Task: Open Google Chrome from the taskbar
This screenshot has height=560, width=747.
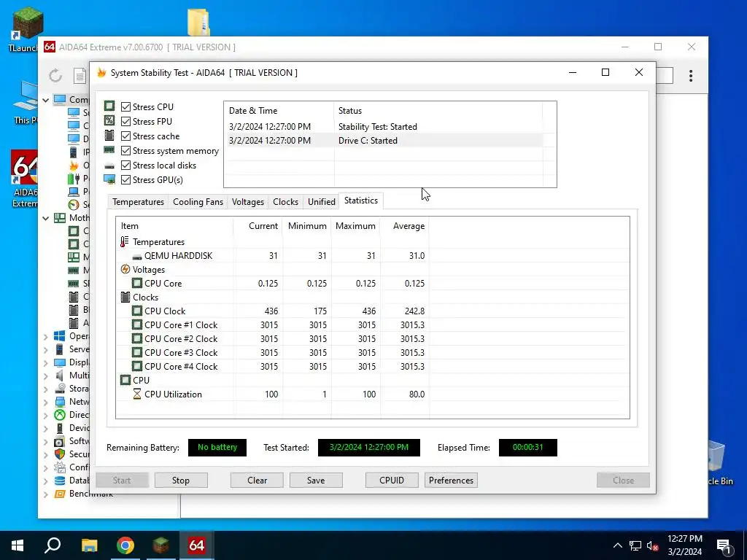Action: [125, 545]
